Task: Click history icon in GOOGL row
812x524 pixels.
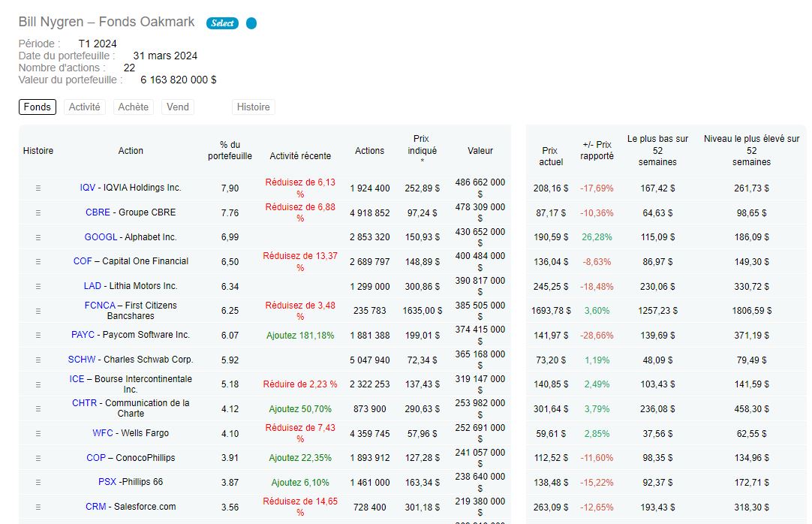Action: pos(38,237)
